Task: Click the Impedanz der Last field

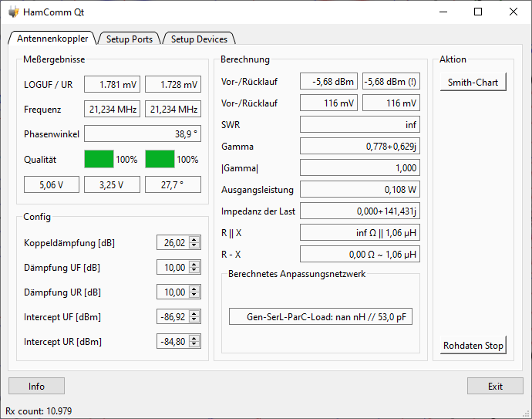Action: (x=360, y=211)
